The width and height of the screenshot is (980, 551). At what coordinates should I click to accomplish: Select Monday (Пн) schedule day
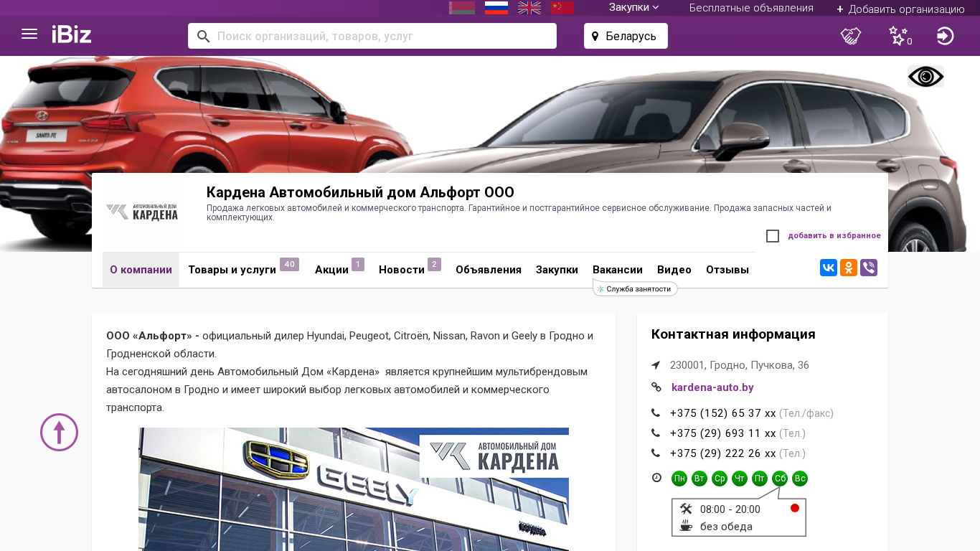point(679,479)
